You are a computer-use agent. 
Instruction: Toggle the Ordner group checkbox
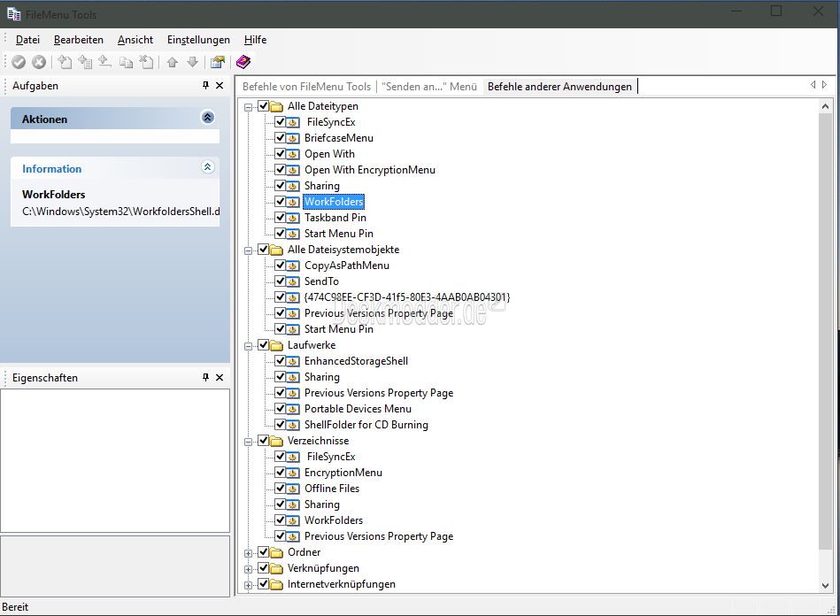tap(263, 551)
